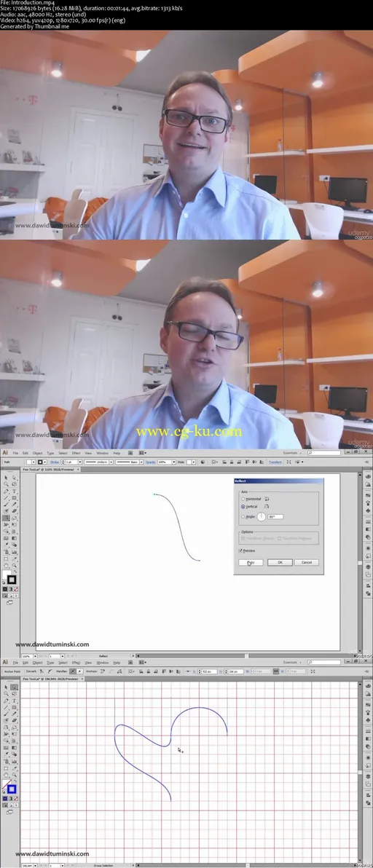The image size is (373, 868).
Task: Select the Lasso tool in upper Illustrator window
Action: pos(14,484)
